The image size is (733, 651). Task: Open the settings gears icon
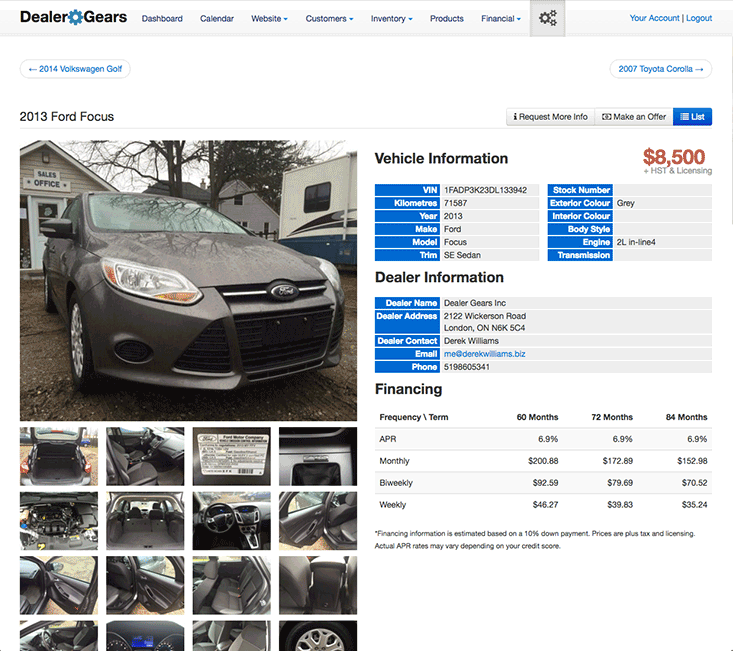(547, 18)
